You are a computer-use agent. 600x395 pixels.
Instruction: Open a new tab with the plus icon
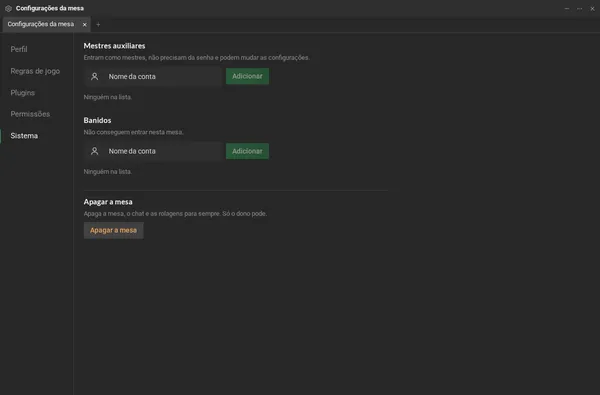point(98,24)
